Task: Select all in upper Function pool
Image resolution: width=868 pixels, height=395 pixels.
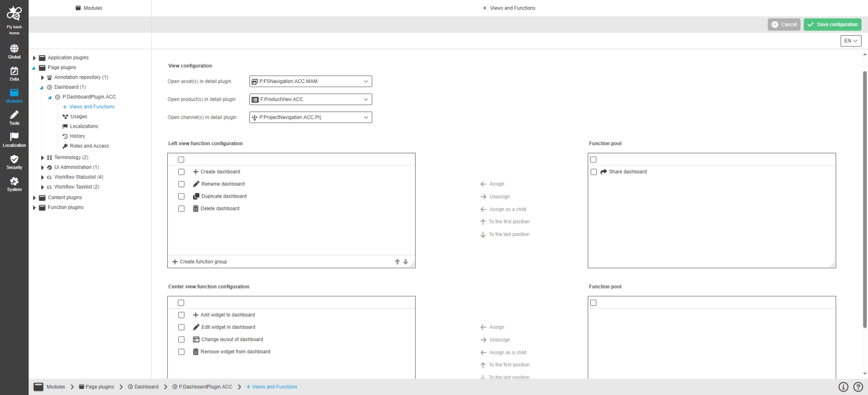Action: (593, 159)
